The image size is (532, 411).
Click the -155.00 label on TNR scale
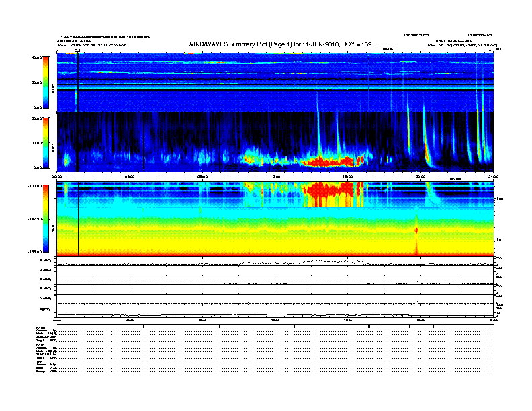35,252
